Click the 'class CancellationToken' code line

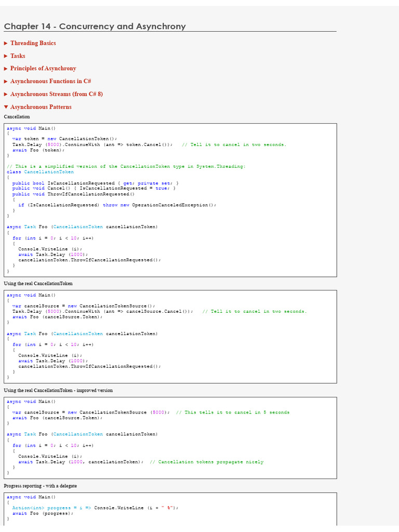(x=40, y=172)
